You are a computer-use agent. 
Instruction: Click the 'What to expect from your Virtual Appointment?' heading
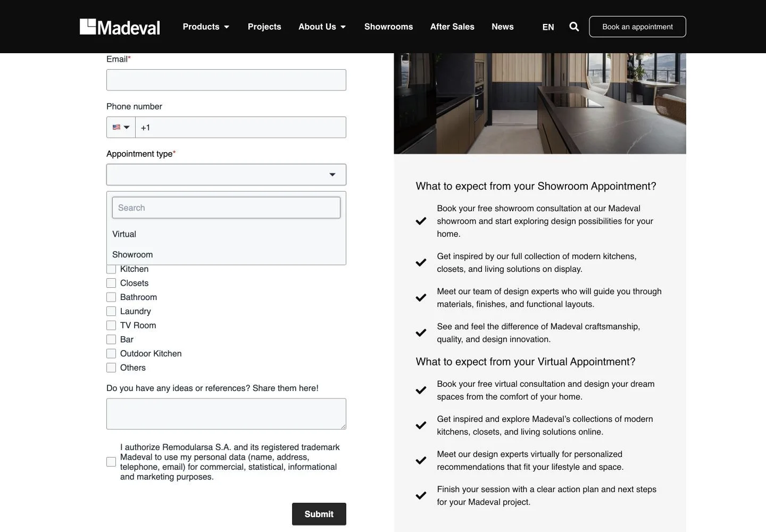526,362
